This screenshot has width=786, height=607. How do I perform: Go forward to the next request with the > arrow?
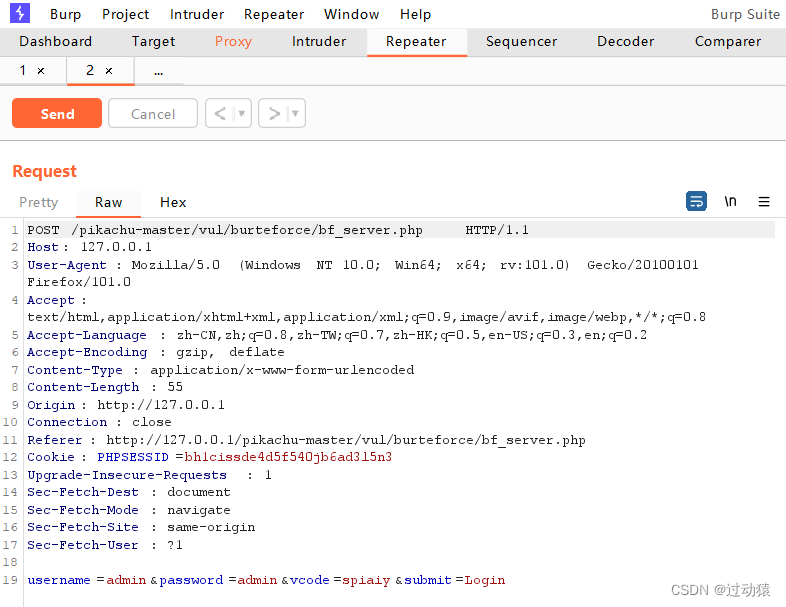coord(274,114)
